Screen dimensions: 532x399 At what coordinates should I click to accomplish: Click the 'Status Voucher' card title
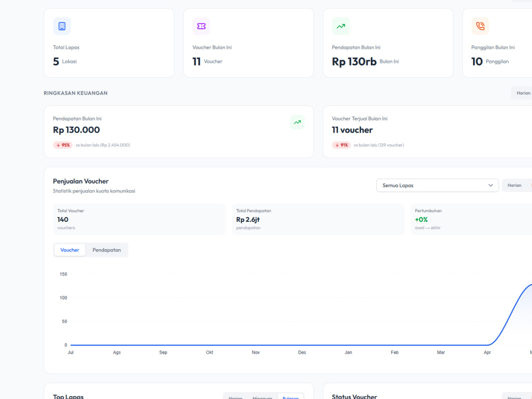tap(354, 396)
